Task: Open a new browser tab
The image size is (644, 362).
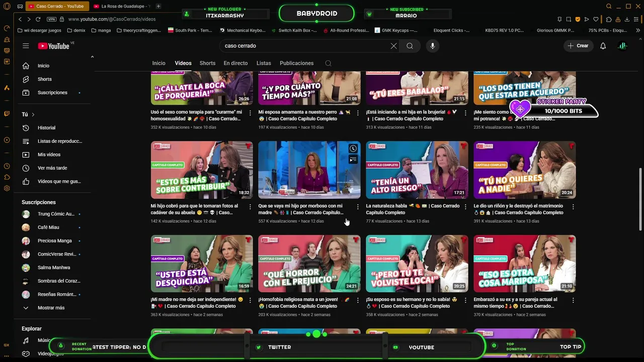Action: click(158, 7)
